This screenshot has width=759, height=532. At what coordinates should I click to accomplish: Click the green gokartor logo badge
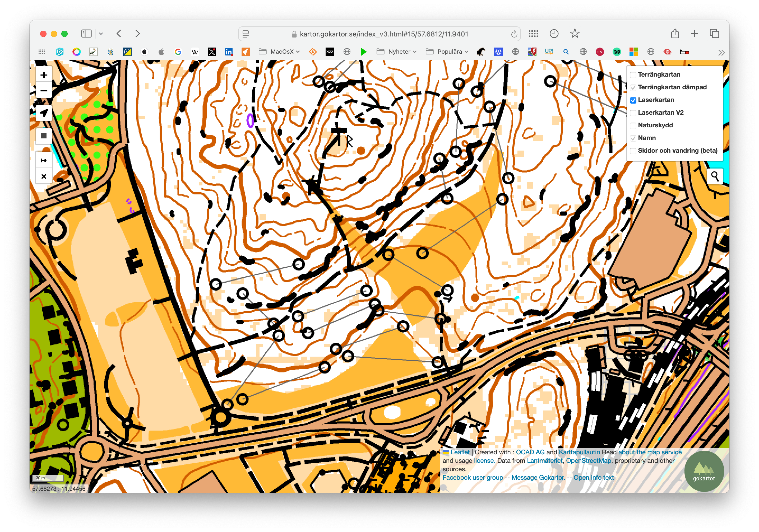tap(704, 471)
